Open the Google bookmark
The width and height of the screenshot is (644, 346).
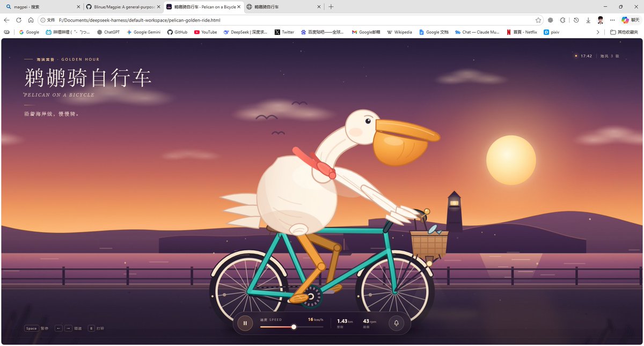[x=29, y=32]
